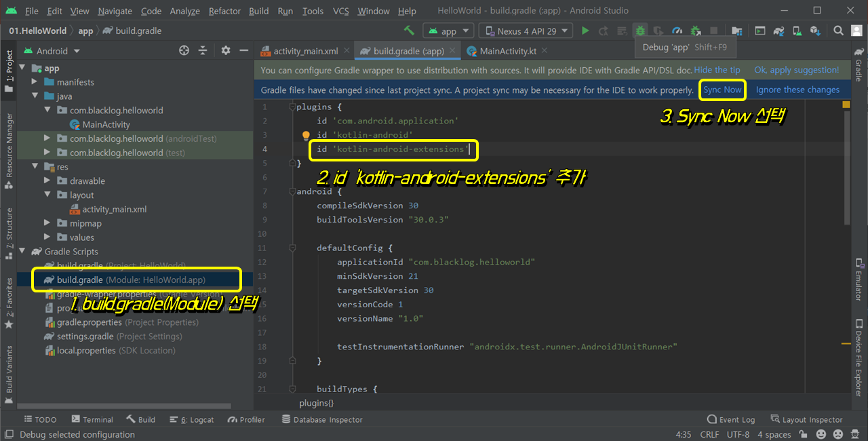Click the Run with Coverage icon

pos(658,31)
